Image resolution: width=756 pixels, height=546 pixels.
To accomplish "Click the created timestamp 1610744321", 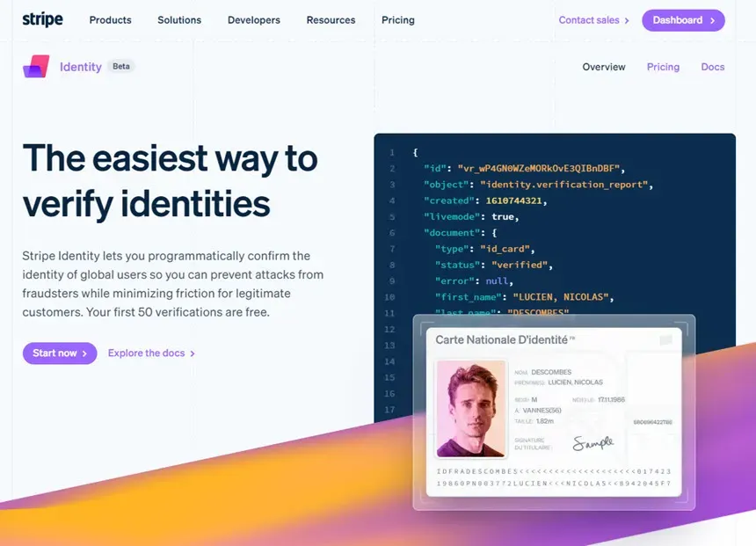I will [514, 200].
